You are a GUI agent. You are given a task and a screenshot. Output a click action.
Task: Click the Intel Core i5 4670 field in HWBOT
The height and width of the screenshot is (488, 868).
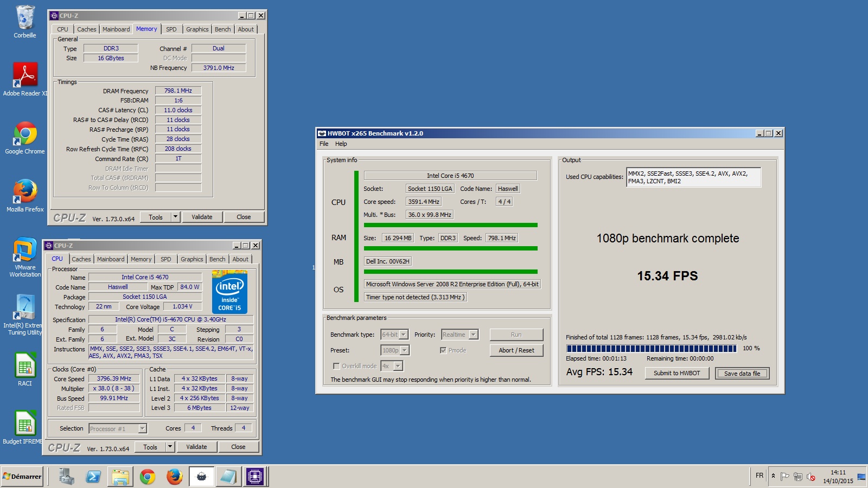coord(450,176)
